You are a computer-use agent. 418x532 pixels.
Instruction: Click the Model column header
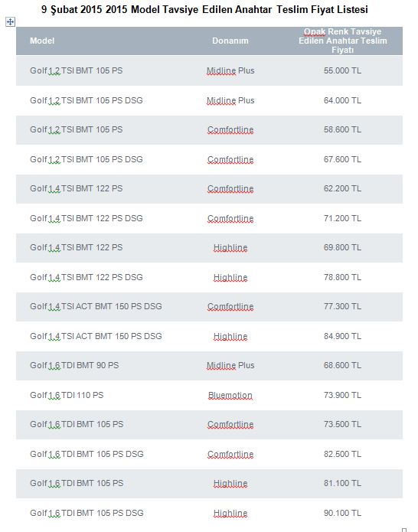(x=42, y=41)
